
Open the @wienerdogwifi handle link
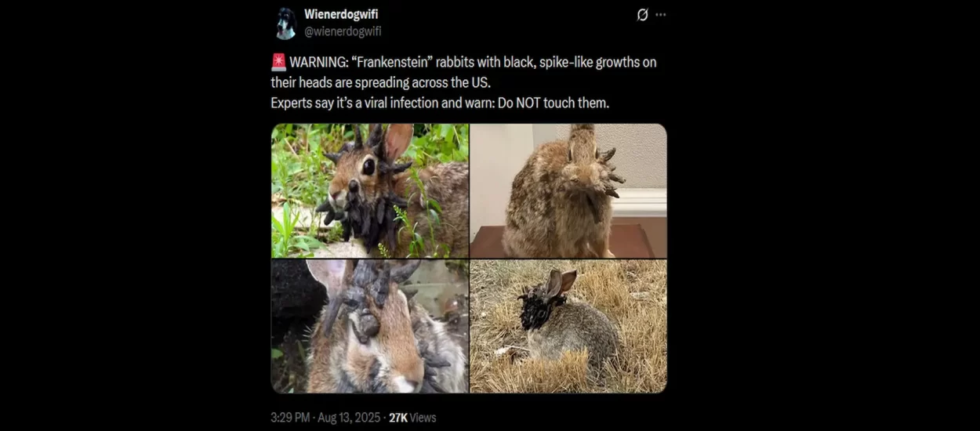(343, 31)
